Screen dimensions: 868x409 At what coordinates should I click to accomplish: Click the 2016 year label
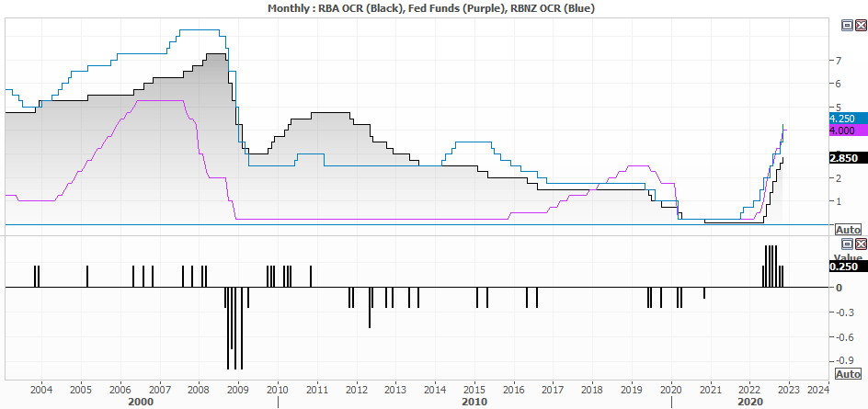click(x=514, y=389)
